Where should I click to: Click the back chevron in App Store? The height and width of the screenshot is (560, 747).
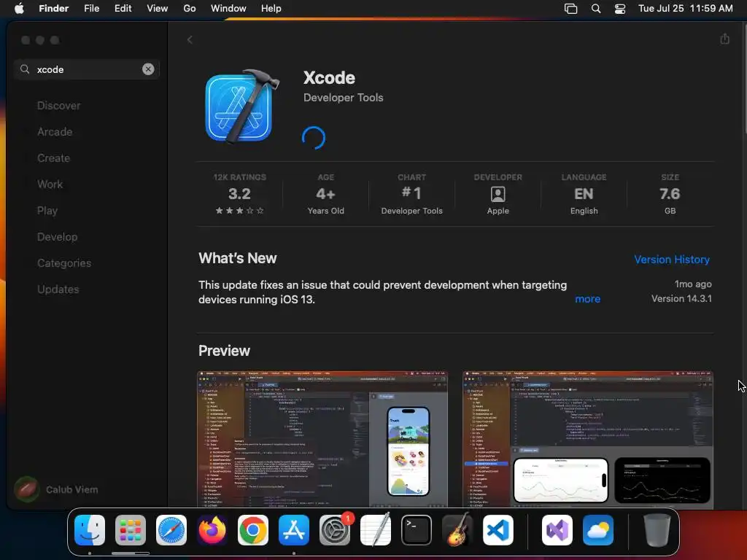[190, 40]
